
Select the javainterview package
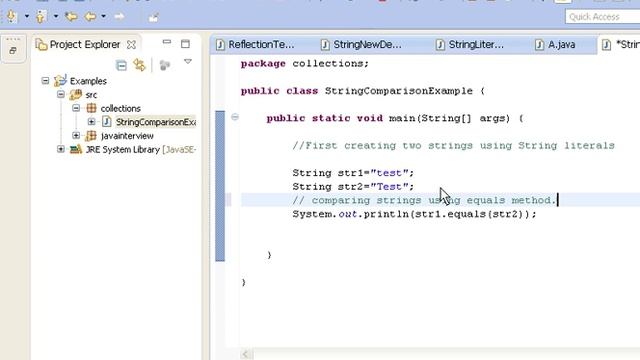point(127,136)
